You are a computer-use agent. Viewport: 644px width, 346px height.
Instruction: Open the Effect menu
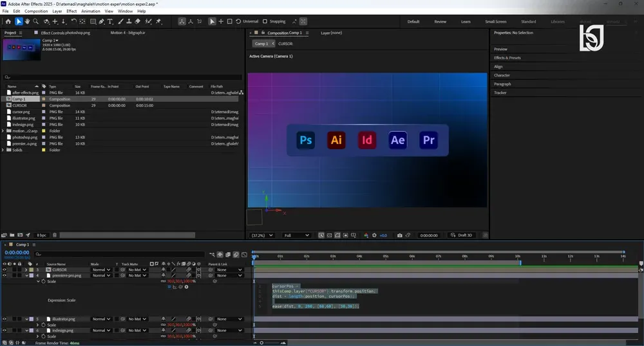coord(71,11)
